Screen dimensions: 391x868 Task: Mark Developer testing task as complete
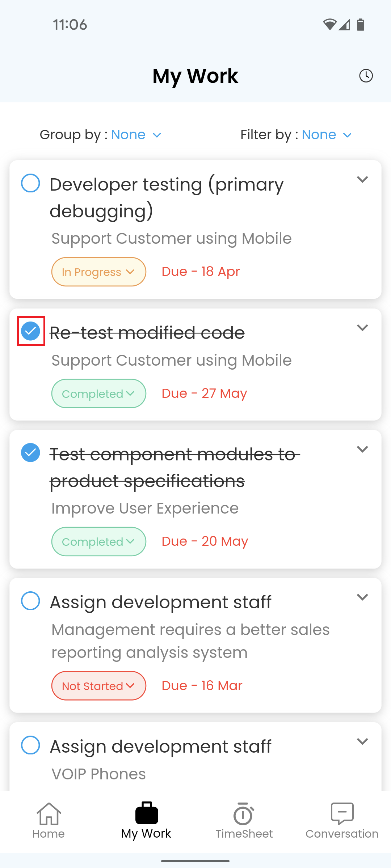(30, 183)
